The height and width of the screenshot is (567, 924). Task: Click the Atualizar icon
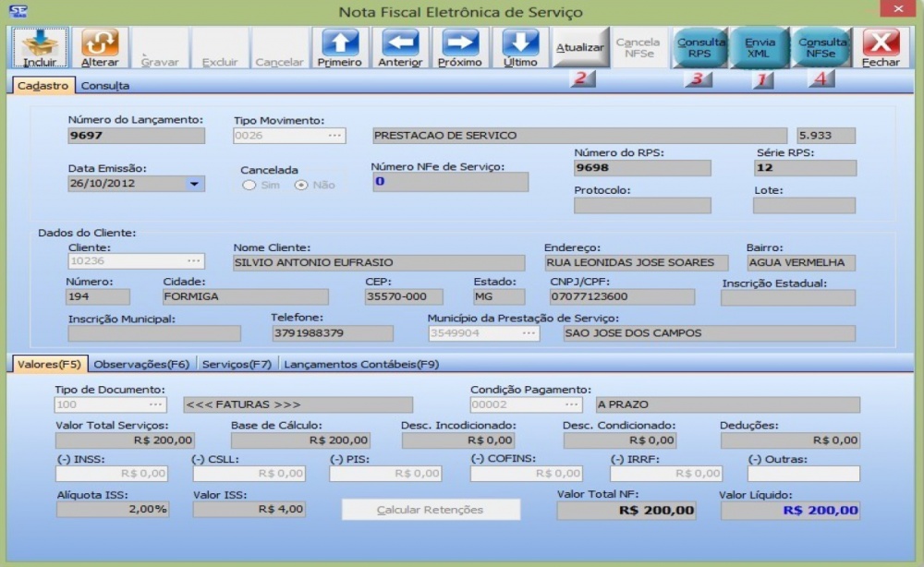(x=582, y=48)
